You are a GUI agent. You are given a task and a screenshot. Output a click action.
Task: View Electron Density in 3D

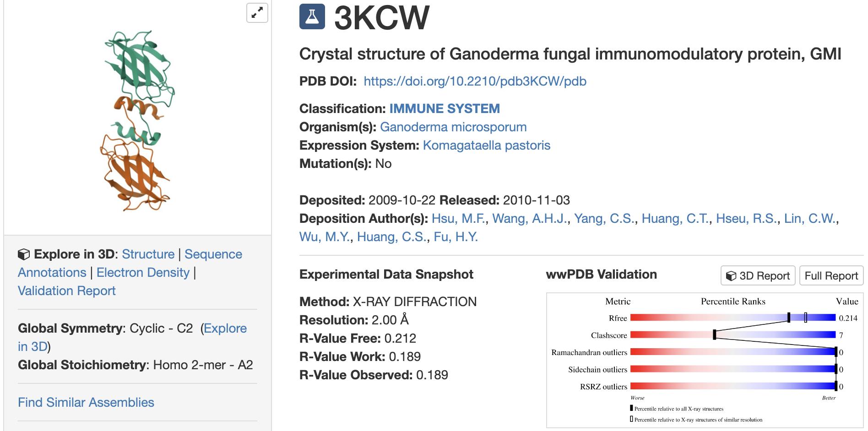[143, 273]
